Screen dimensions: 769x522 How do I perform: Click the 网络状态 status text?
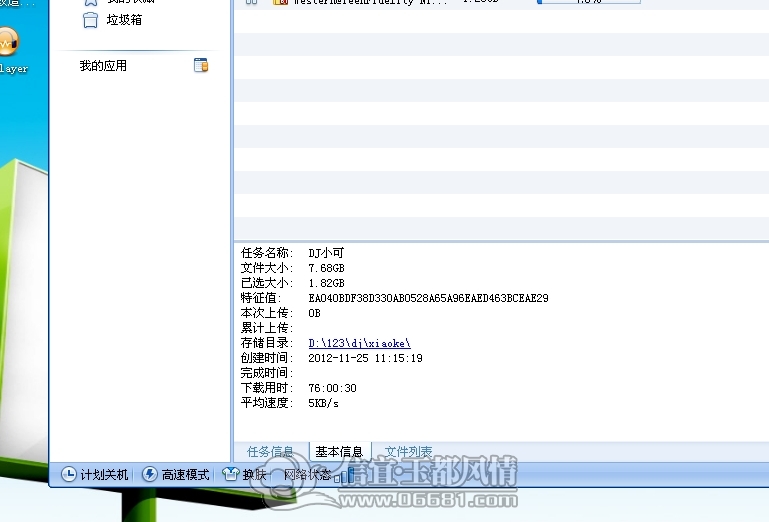[308, 474]
